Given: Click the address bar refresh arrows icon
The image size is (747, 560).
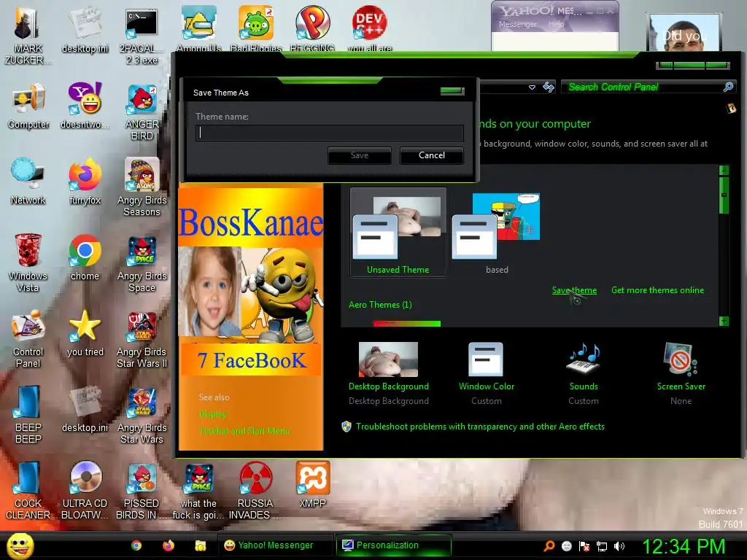Looking at the screenshot, I should coord(549,87).
